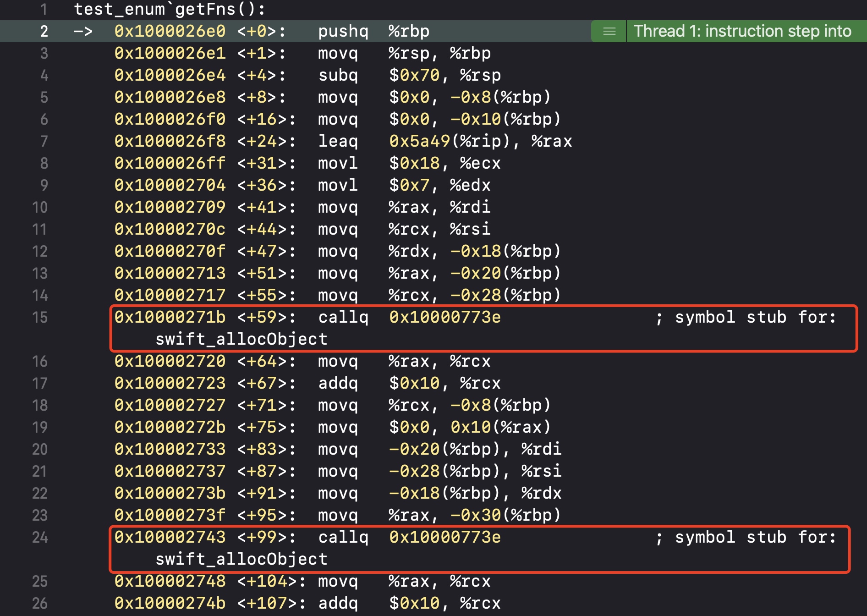Select address 0x10000271b of first callq
The image size is (867, 616).
tap(170, 317)
